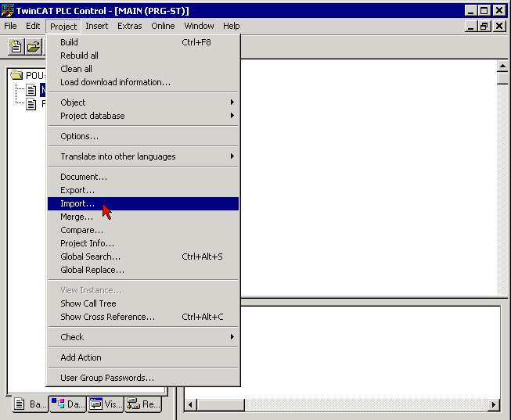This screenshot has height=420, width=511.
Task: Expand Translate into other languages submenu
Action: (x=143, y=156)
